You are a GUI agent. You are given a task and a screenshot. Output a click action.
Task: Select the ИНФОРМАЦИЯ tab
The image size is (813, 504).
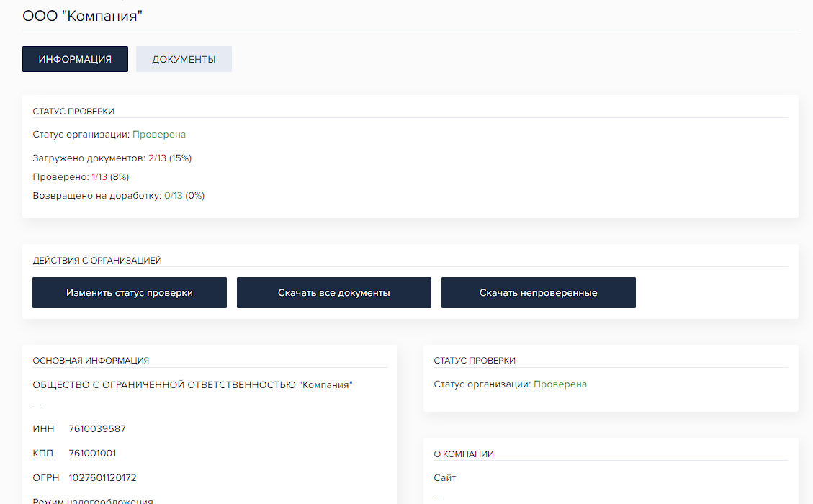(75, 59)
